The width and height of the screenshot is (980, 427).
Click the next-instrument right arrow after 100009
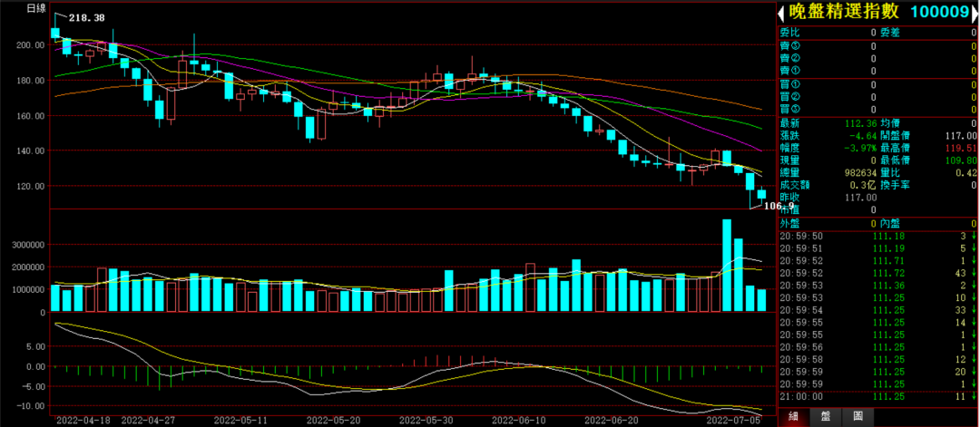(975, 13)
